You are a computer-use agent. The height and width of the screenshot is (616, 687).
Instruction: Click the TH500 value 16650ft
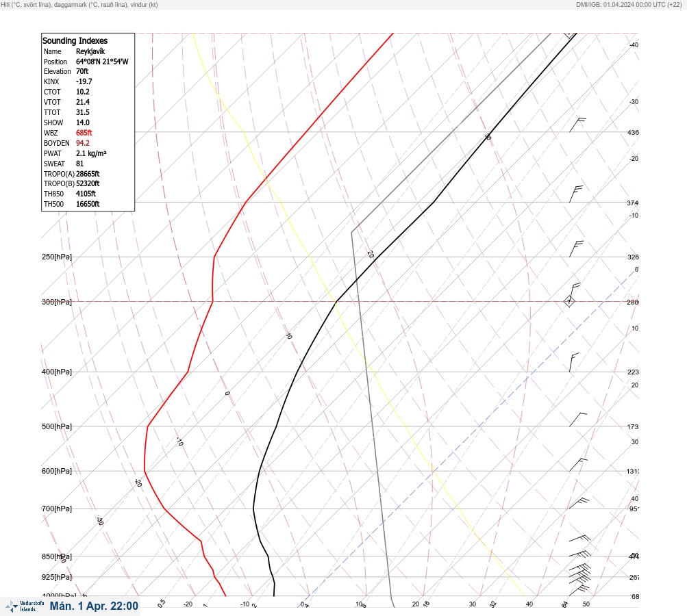point(88,204)
